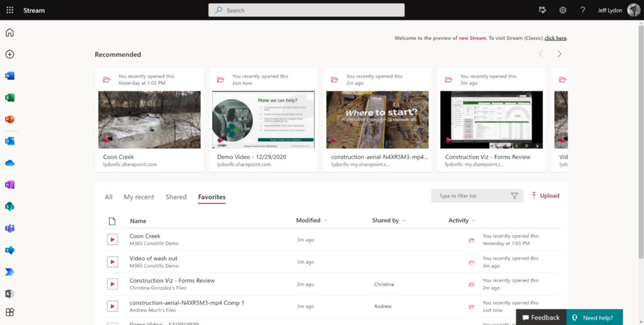Click the filter funnel icon
This screenshot has height=325, width=644.
(x=514, y=196)
